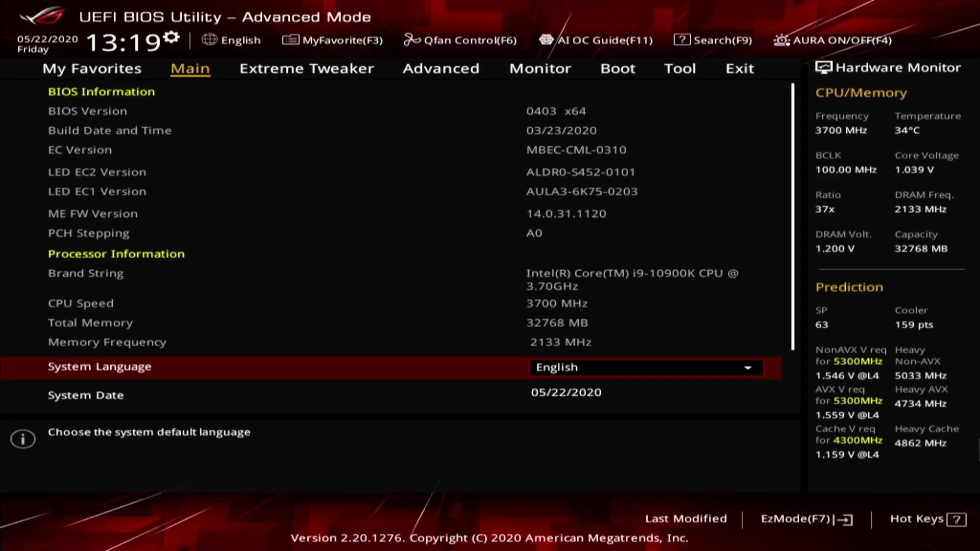This screenshot has width=980, height=551.
Task: Open MyFavorite(F3) menu
Action: pos(332,40)
